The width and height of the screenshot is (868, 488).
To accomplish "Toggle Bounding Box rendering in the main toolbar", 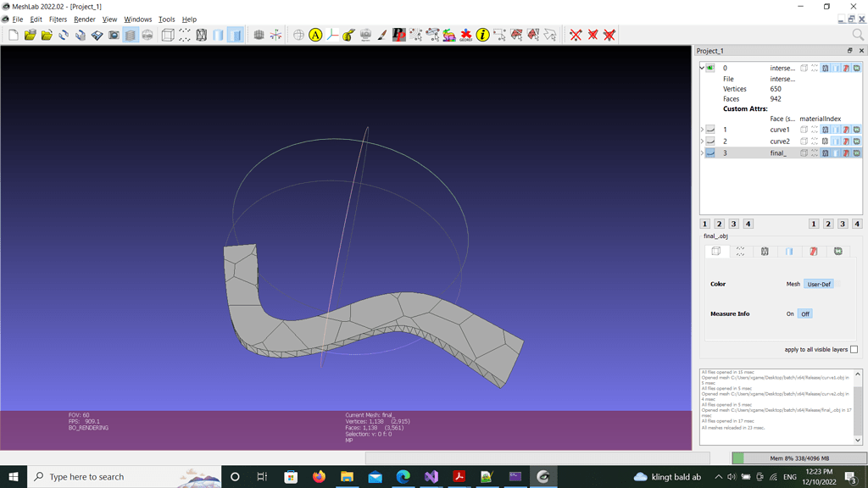I will tap(168, 35).
